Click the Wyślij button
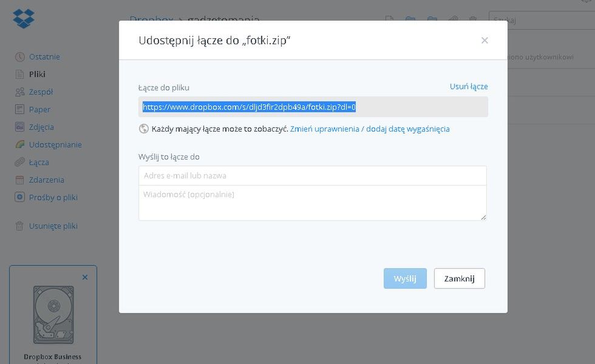The height and width of the screenshot is (364, 595). 405,278
